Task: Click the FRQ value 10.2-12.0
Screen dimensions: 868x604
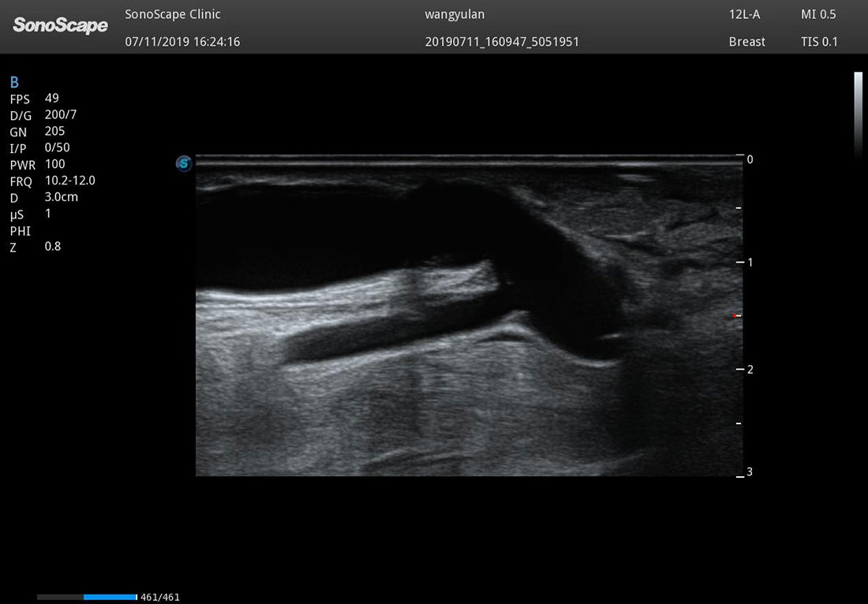Action: point(70,181)
